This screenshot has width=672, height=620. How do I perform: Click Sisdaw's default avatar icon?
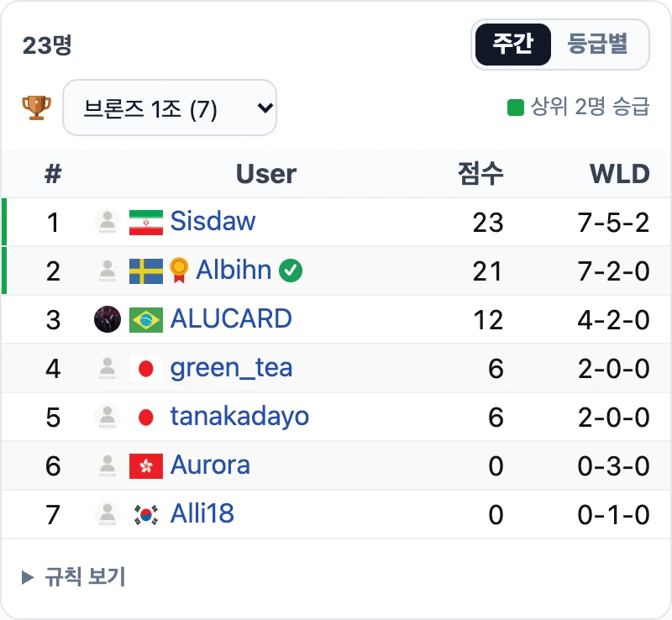point(108,222)
